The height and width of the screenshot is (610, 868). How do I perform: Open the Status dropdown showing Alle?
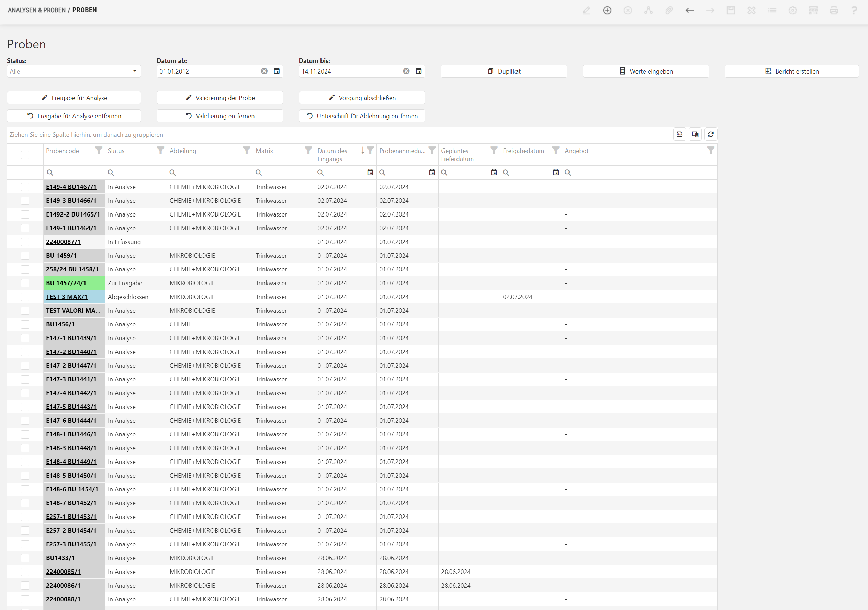[x=74, y=71]
